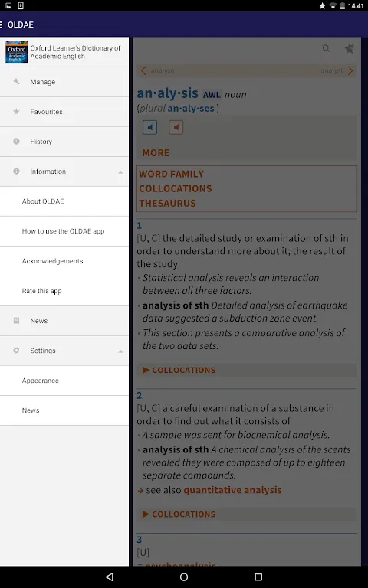Select About OLDAE
Viewport: 368px width, 588px height.
(64, 201)
